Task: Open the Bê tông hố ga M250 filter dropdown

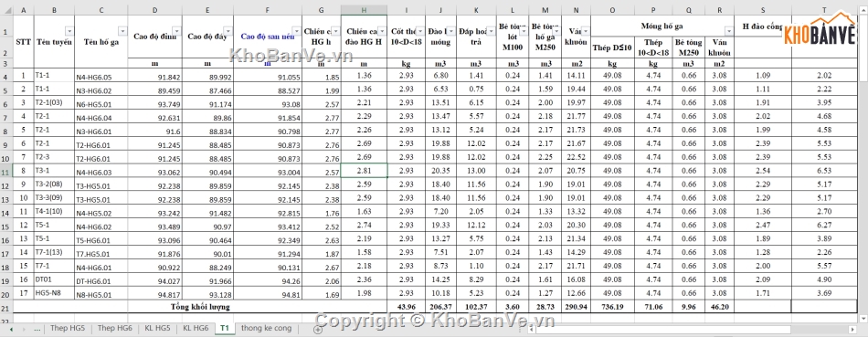Action: [557, 31]
